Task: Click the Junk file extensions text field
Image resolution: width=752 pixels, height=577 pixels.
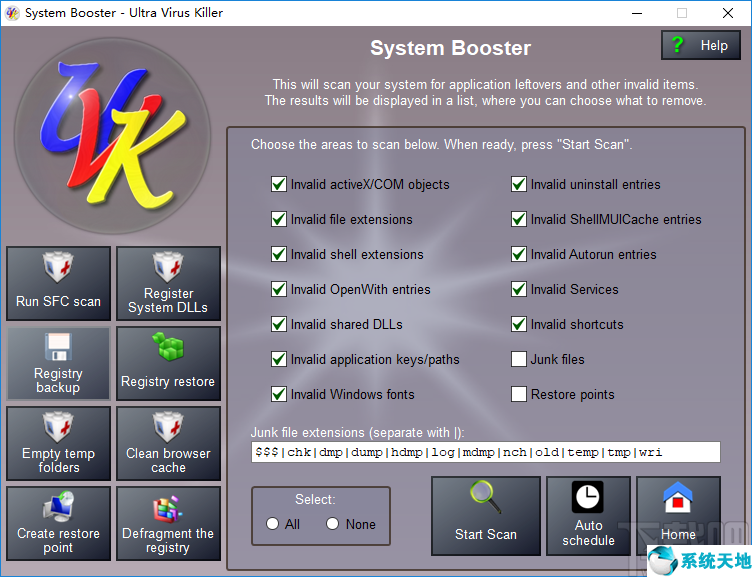Action: pyautogui.click(x=485, y=452)
